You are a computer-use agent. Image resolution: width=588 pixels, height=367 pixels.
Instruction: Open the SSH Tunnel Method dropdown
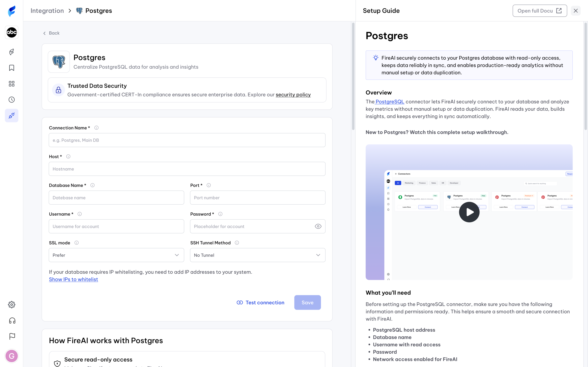coord(257,255)
